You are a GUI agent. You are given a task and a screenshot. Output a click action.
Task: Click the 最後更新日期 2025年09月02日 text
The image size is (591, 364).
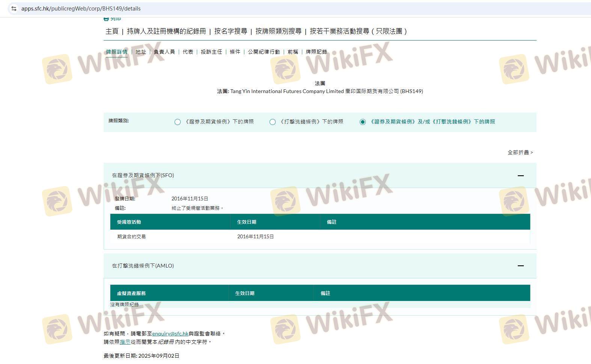click(x=142, y=356)
